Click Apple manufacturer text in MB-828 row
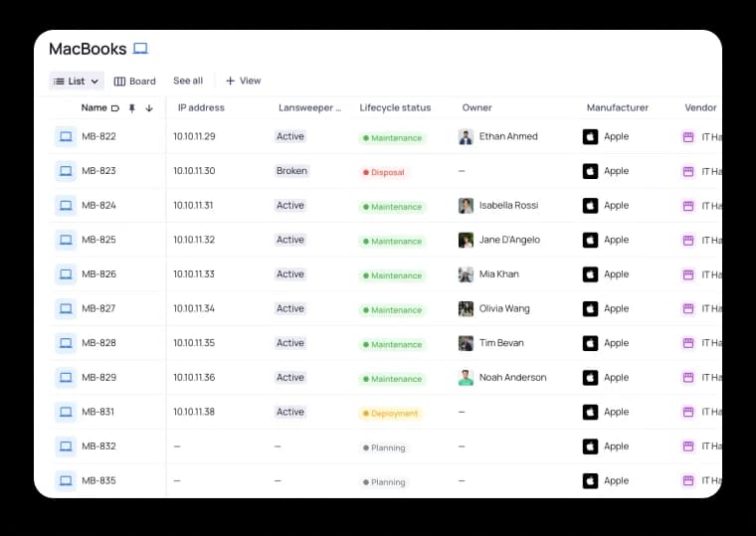 tap(616, 343)
